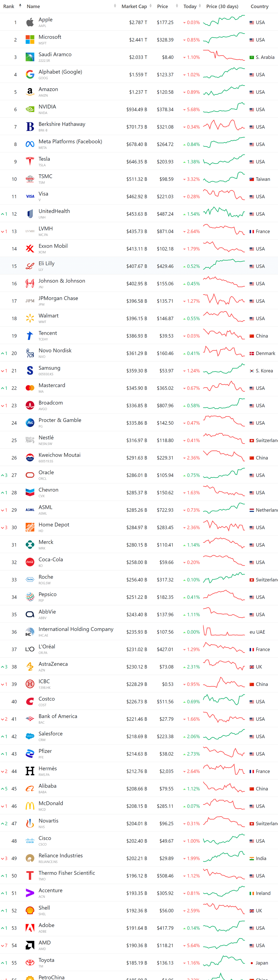Image resolution: width=278 pixels, height=980 pixels.
Task: Click the Shell logo icon
Action: pyautogui.click(x=30, y=911)
